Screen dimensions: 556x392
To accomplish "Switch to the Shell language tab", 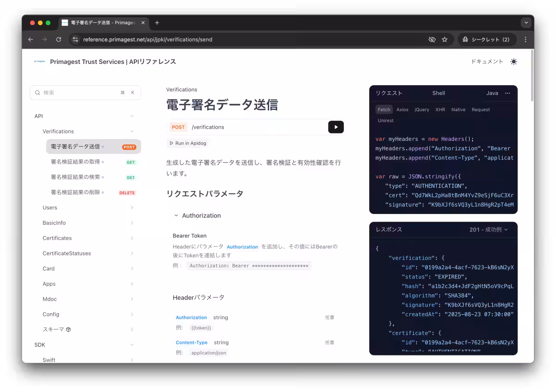I will 439,93.
